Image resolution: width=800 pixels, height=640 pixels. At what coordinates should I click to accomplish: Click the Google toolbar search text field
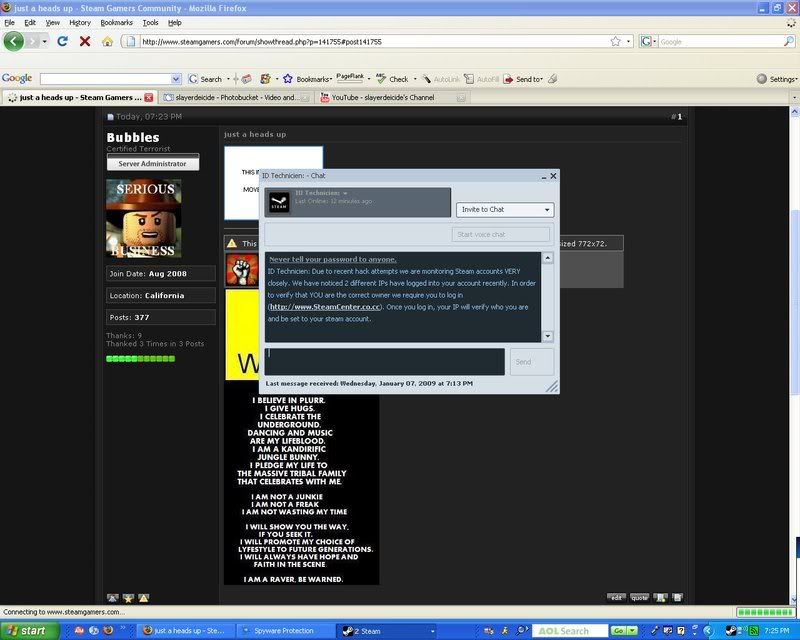click(x=106, y=79)
